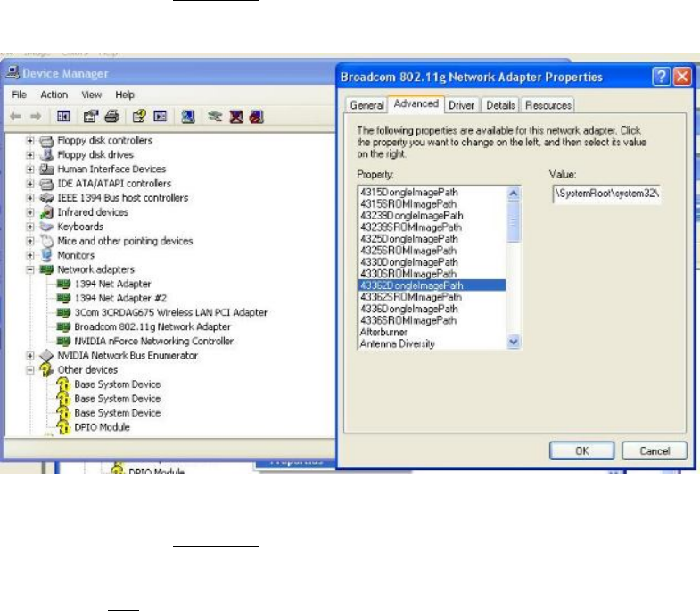Click the NVIDIA Network Bus Enumerator icon

[x=46, y=356]
